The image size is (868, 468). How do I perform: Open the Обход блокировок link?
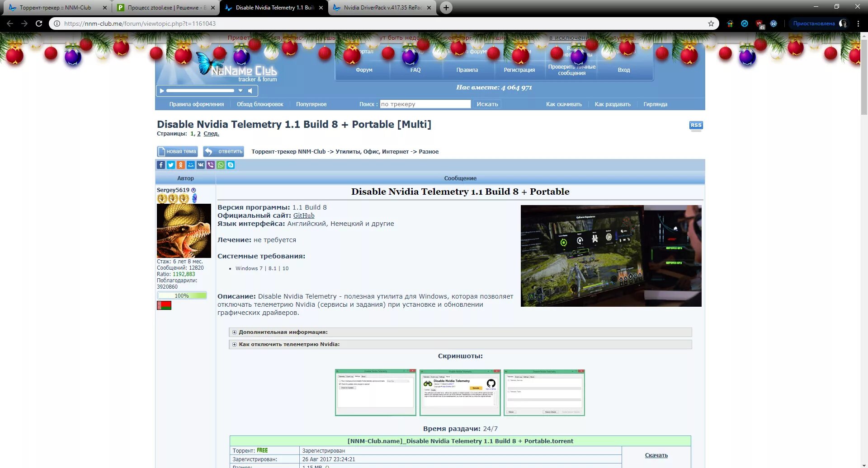(x=260, y=104)
